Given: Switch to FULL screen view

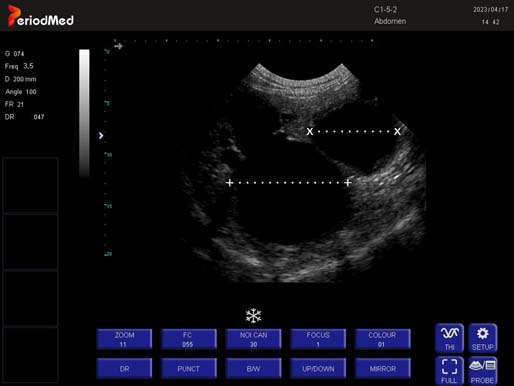Looking at the screenshot, I should click(x=449, y=371).
